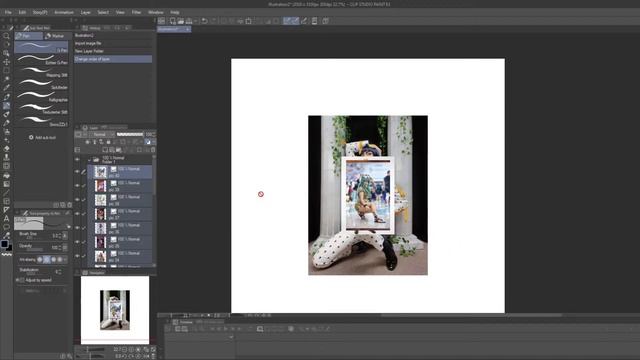Open the Animation menu

pos(64,12)
